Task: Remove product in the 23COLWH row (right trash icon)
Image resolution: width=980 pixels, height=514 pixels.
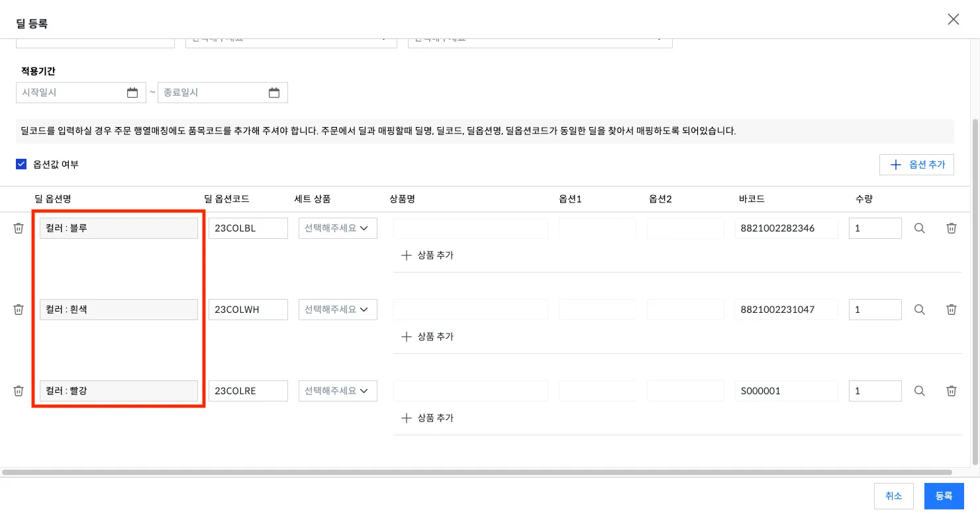Action: pos(952,310)
